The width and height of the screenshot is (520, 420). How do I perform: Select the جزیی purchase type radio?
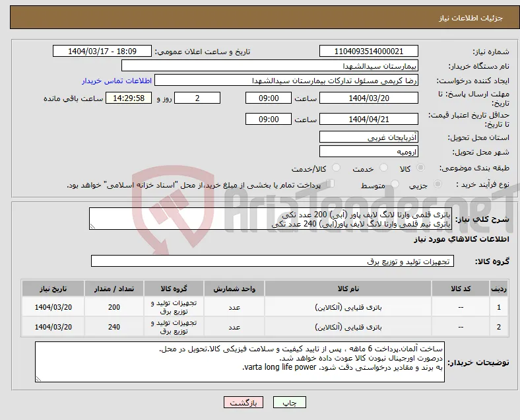(x=438, y=184)
